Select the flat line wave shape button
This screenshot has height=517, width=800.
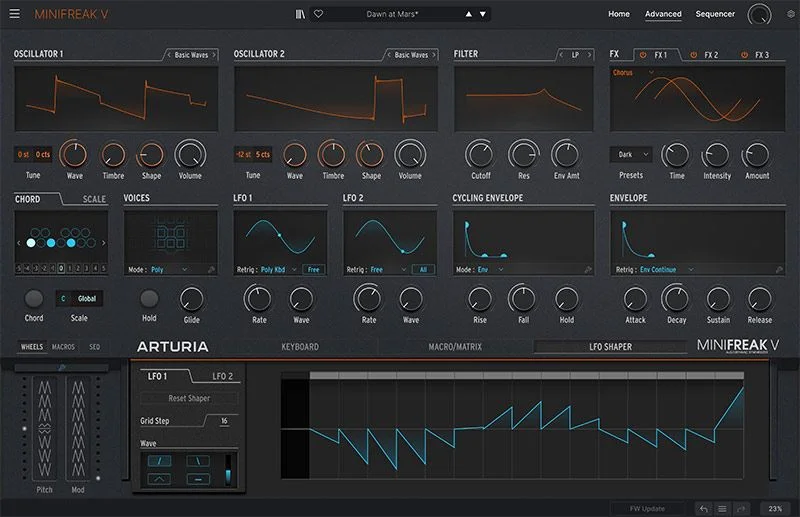(198, 479)
